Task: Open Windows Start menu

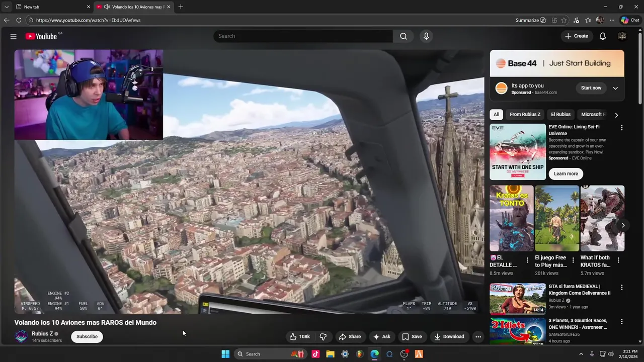Action: point(225,354)
